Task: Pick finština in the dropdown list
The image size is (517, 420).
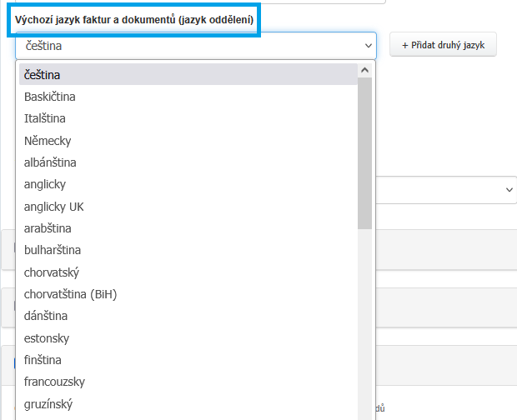Action: point(43,360)
